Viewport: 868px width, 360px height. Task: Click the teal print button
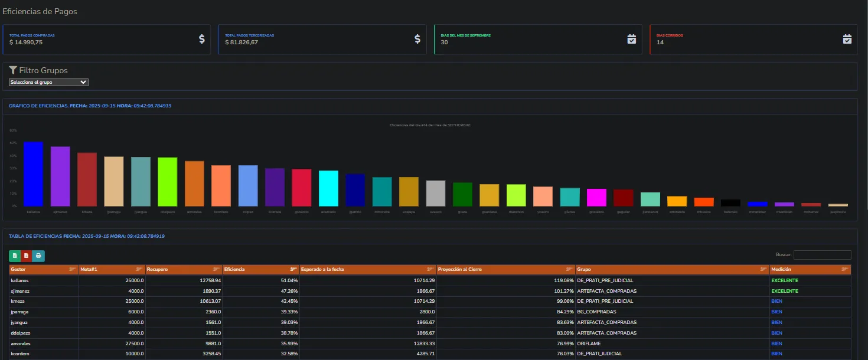38,256
